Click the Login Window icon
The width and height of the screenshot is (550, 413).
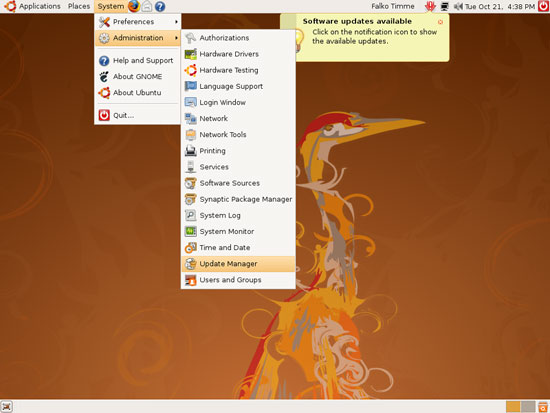(190, 102)
